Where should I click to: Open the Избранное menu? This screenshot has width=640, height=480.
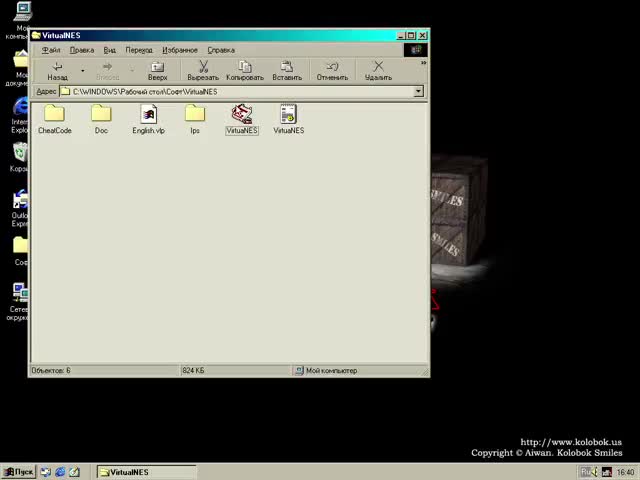pos(180,50)
